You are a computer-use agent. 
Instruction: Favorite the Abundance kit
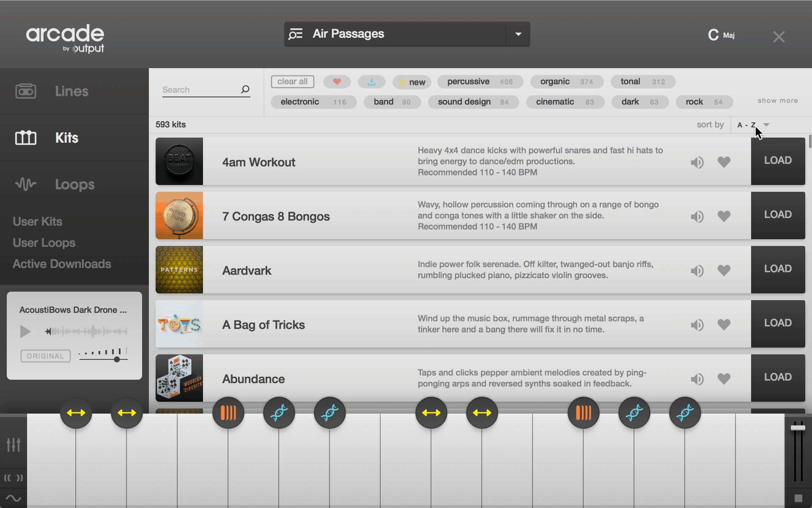point(724,378)
